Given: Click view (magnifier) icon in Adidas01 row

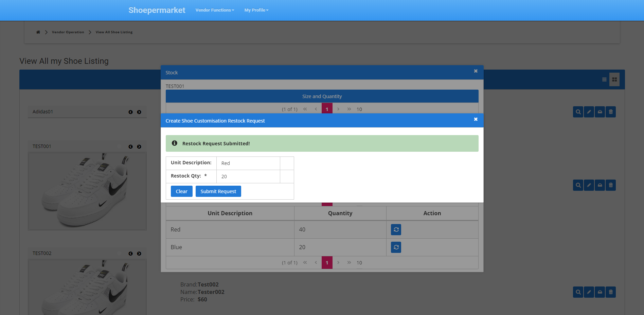Looking at the screenshot, I should tap(578, 112).
